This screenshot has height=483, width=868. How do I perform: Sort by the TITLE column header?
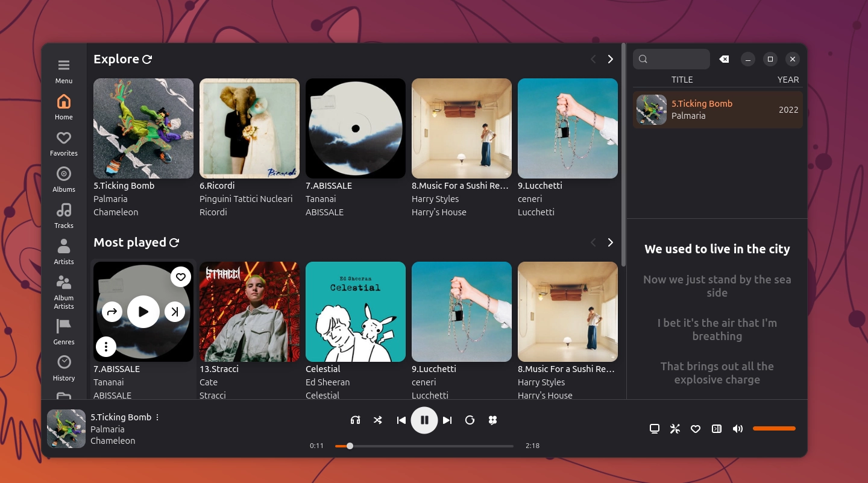[x=682, y=80]
